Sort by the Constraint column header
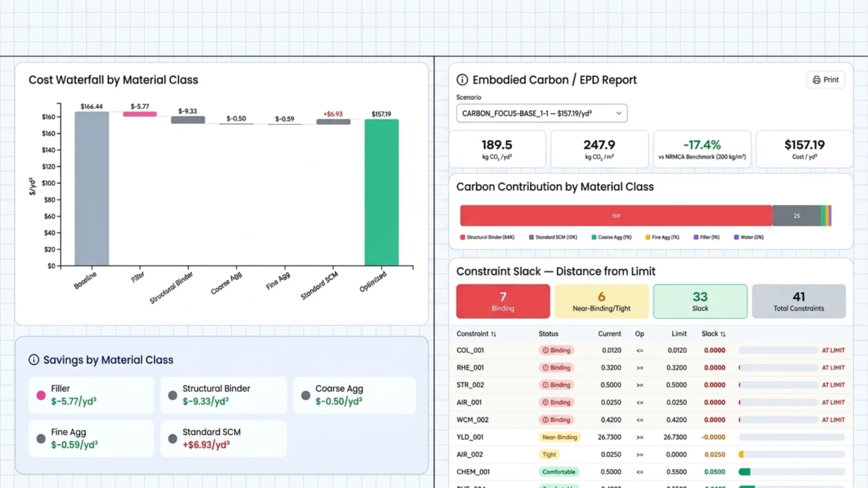This screenshot has width=868, height=488. (476, 334)
